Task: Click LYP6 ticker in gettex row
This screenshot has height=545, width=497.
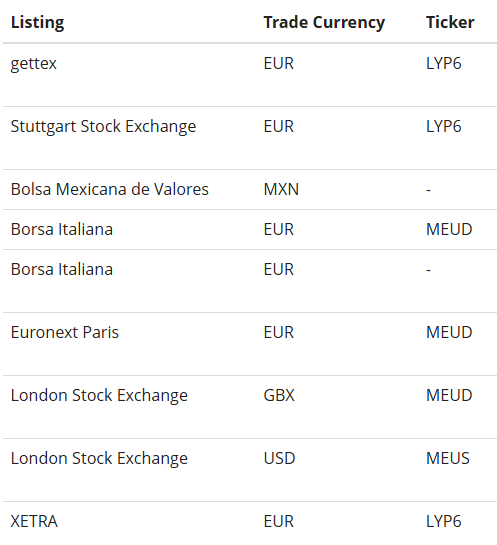Action: 443,63
